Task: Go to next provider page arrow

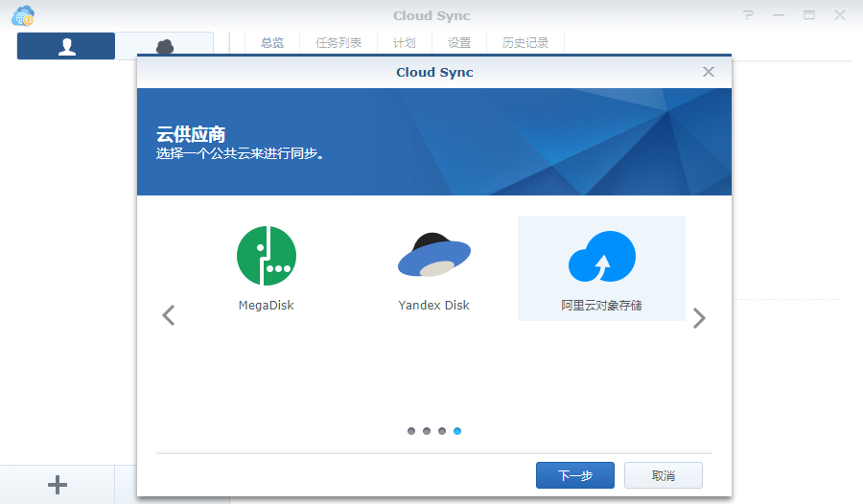Action: [x=699, y=317]
